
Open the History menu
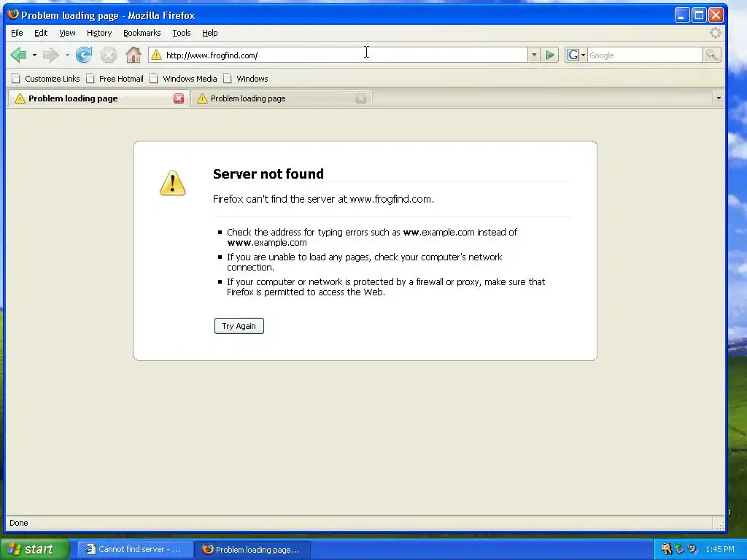[99, 33]
